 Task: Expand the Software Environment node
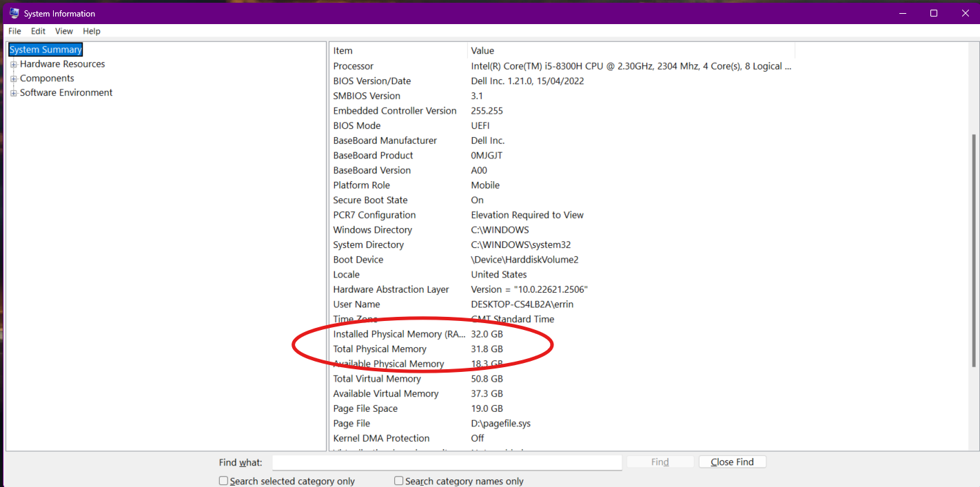14,93
